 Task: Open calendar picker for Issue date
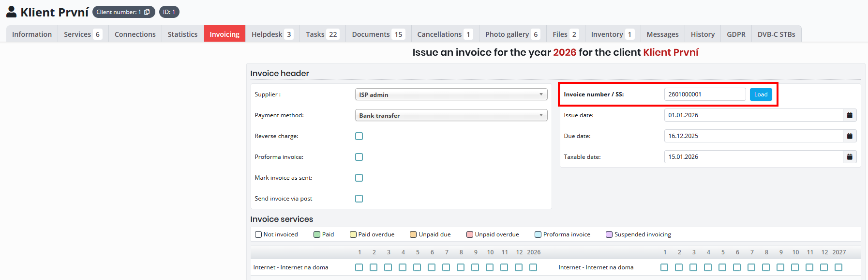850,115
